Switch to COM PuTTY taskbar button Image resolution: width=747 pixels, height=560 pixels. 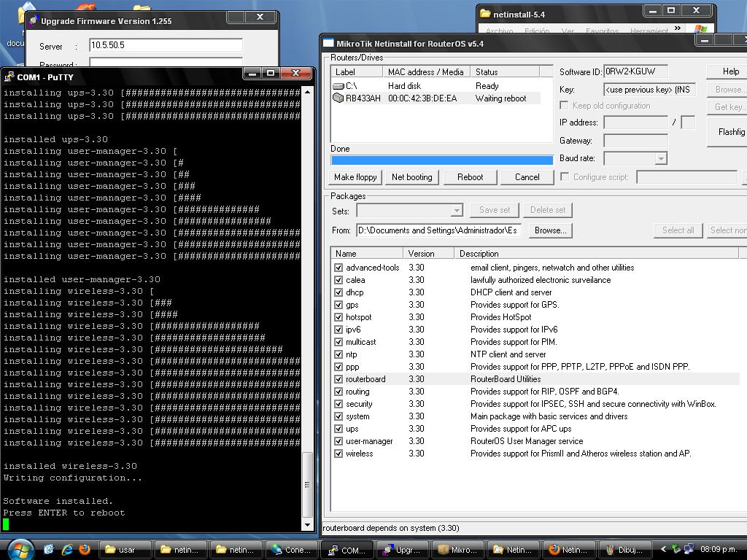click(347, 550)
